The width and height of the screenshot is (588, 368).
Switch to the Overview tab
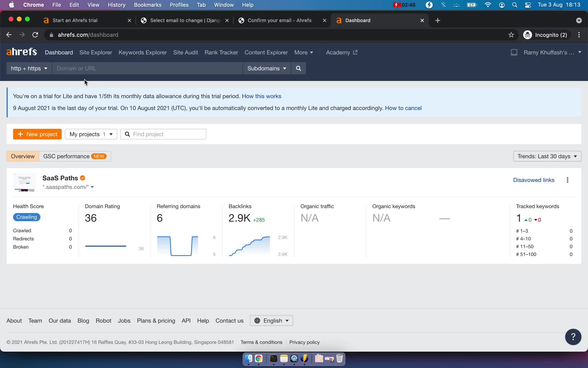coord(23,156)
